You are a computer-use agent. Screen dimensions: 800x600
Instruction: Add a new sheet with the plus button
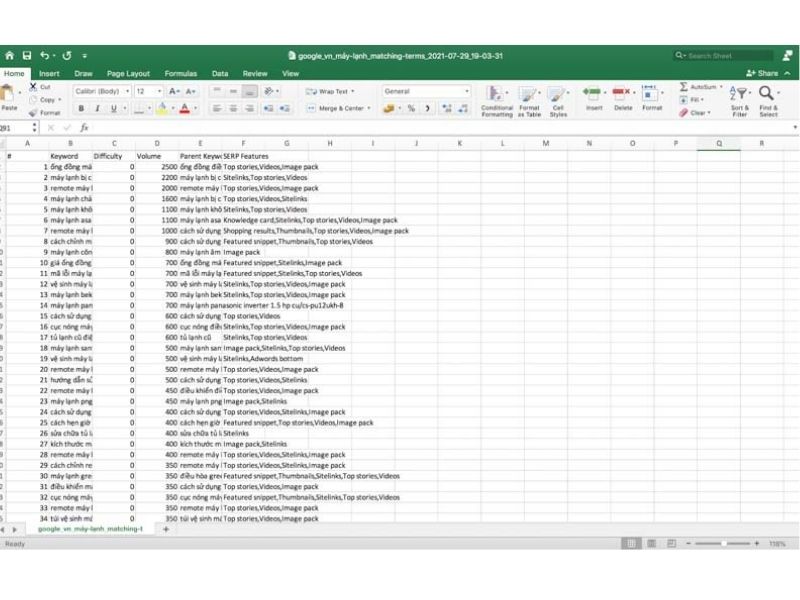166,529
